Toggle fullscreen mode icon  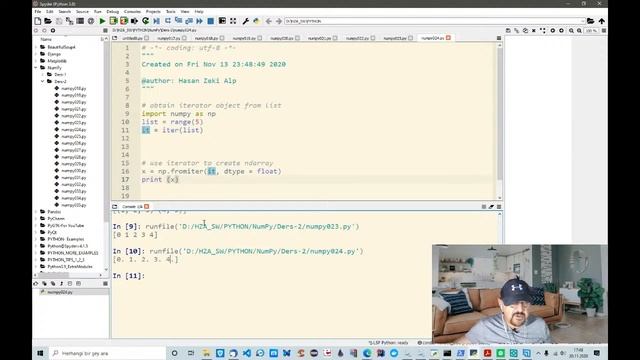pos(233,21)
